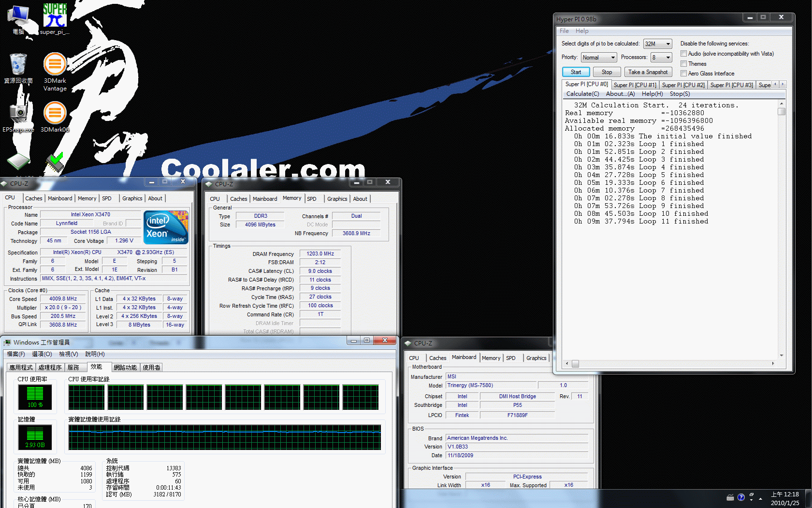The image size is (812, 508).
Task: Open the Recycle Bin (資源回收筒) icon
Action: 18,68
